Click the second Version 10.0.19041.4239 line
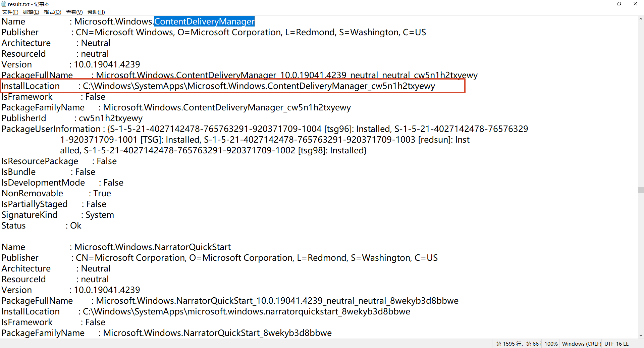Image resolution: width=644 pixels, height=348 pixels. coord(71,290)
